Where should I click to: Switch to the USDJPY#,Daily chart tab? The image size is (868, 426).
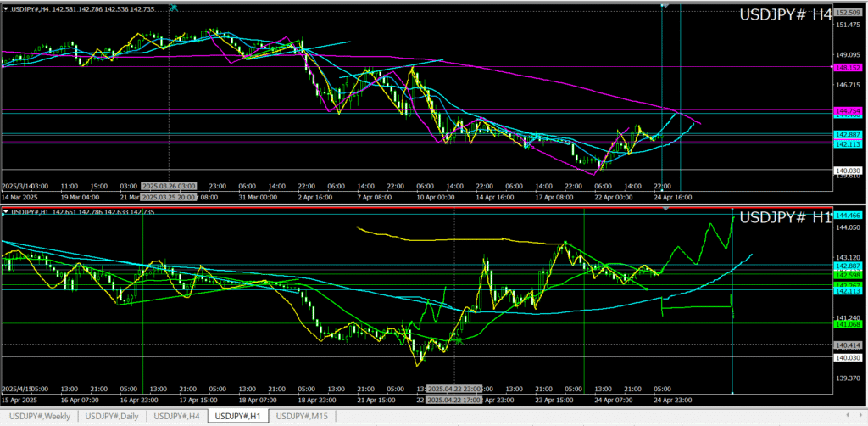(112, 416)
